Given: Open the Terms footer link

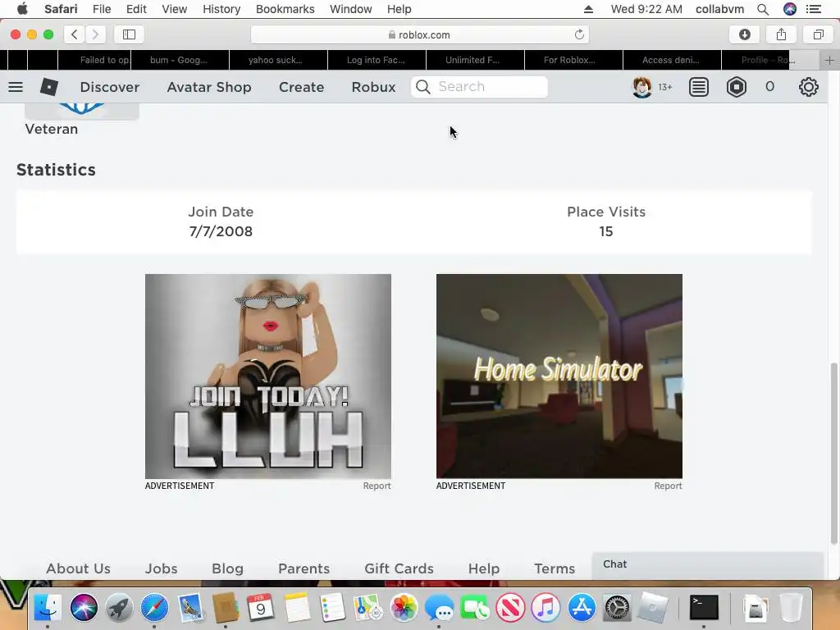Looking at the screenshot, I should (555, 568).
